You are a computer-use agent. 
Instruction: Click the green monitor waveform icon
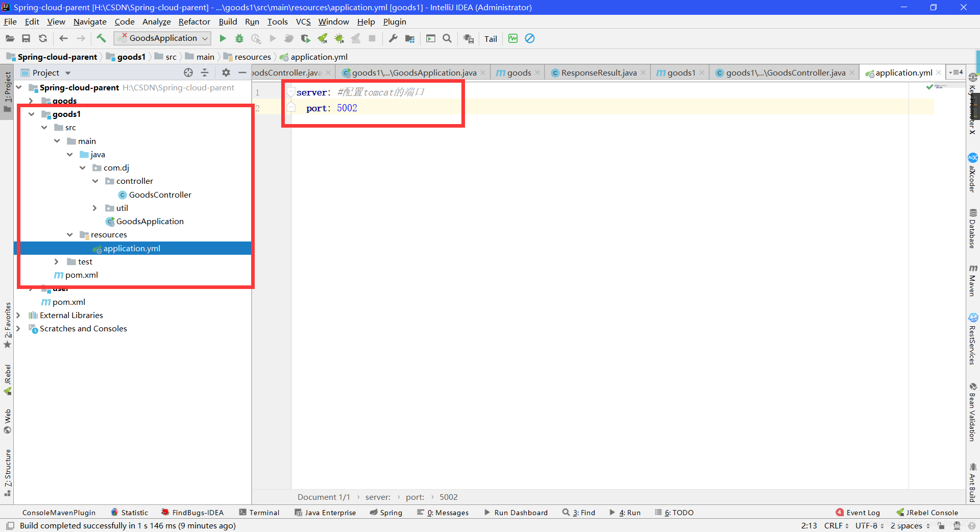point(513,38)
